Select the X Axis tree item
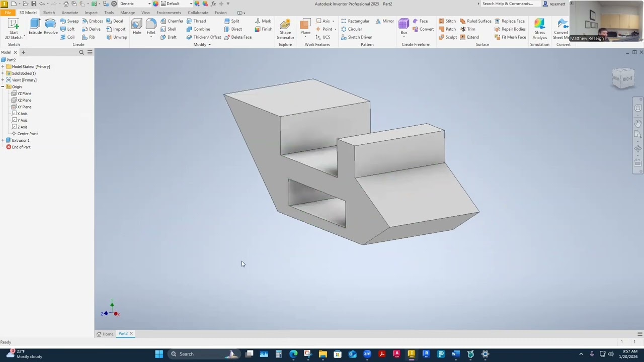The height and width of the screenshot is (362, 644). point(21,114)
